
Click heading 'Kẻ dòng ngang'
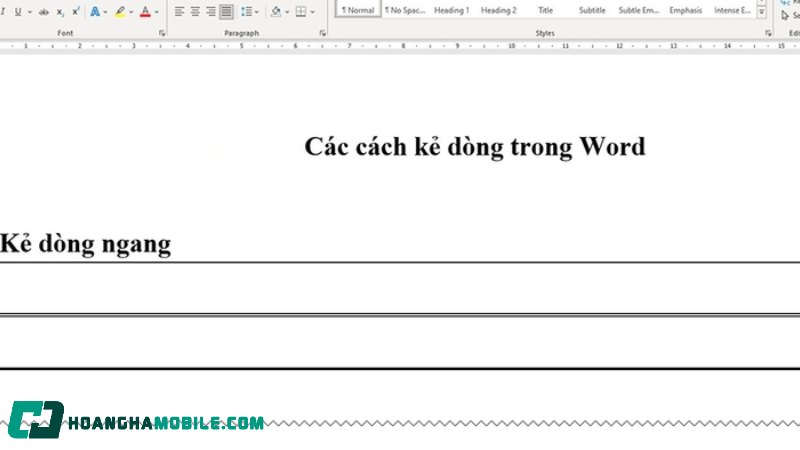85,244
